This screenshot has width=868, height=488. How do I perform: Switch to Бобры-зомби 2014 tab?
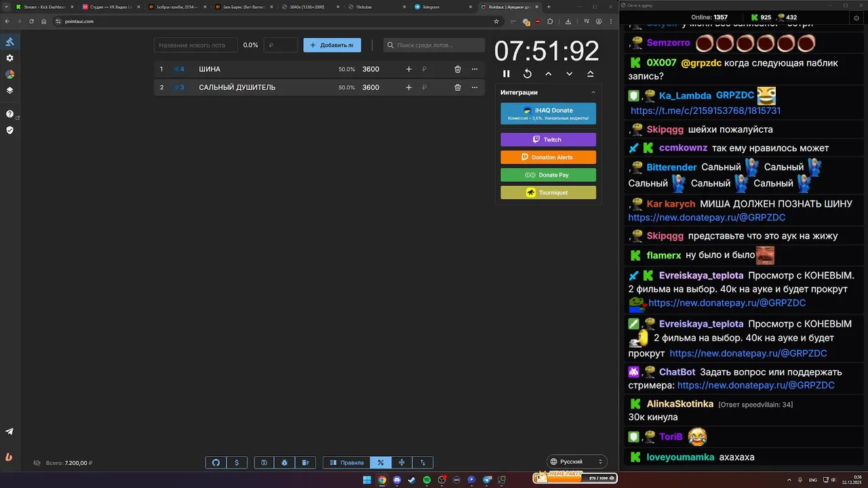[176, 7]
